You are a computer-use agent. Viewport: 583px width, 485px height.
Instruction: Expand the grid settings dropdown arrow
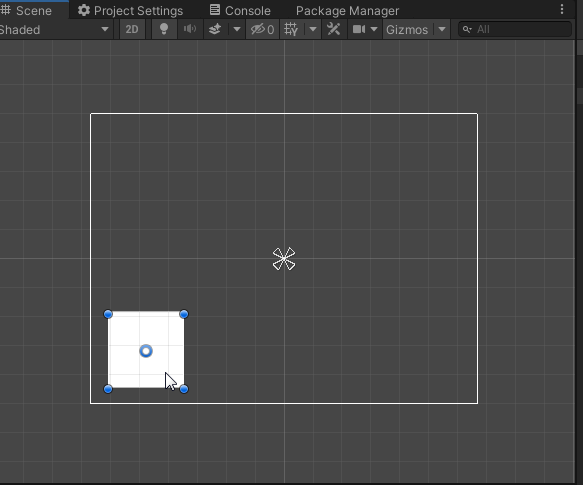click(313, 29)
